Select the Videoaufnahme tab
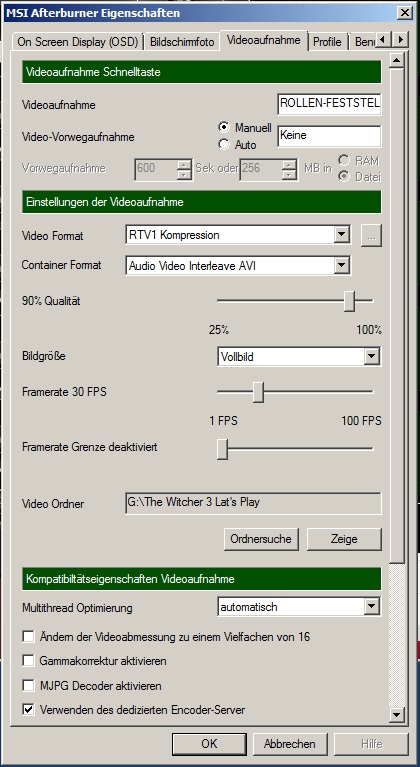This screenshot has height=767, width=420. pyautogui.click(x=264, y=40)
